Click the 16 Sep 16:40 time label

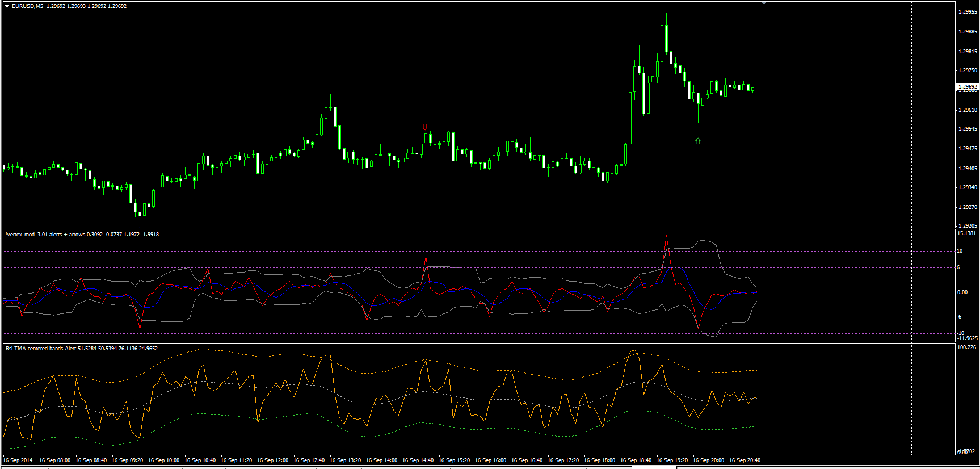coord(527,460)
